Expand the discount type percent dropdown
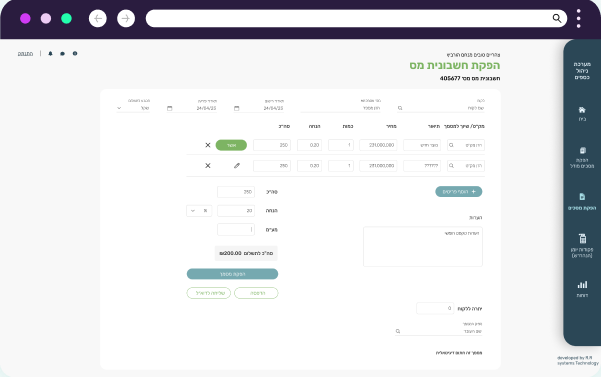Viewport: 601px width, 377px height. tap(199, 211)
